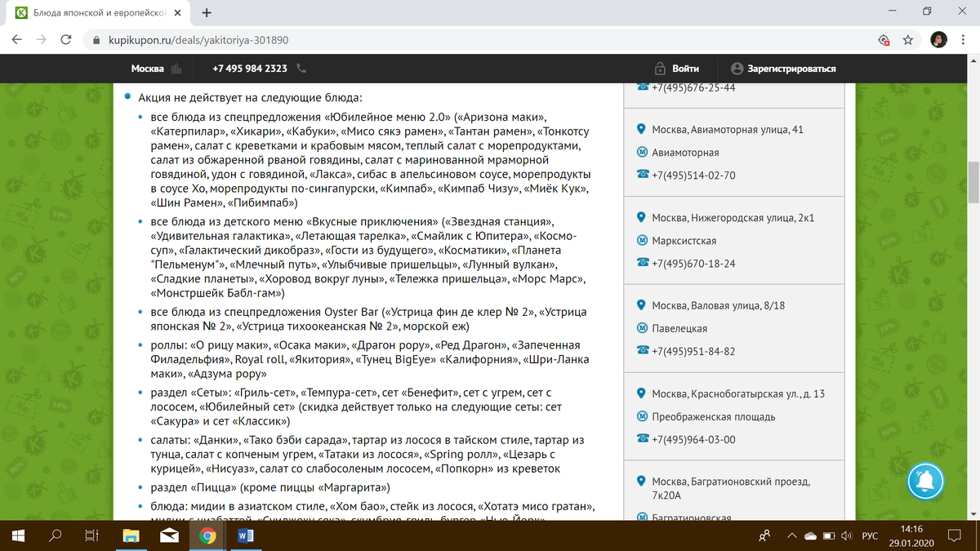Open the Chrome three-dot menu

(x=964, y=39)
